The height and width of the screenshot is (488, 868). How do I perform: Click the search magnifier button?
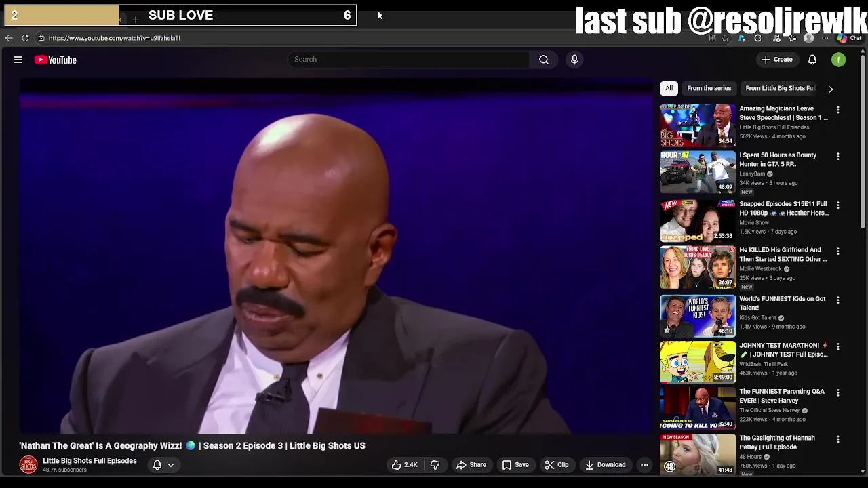(544, 60)
